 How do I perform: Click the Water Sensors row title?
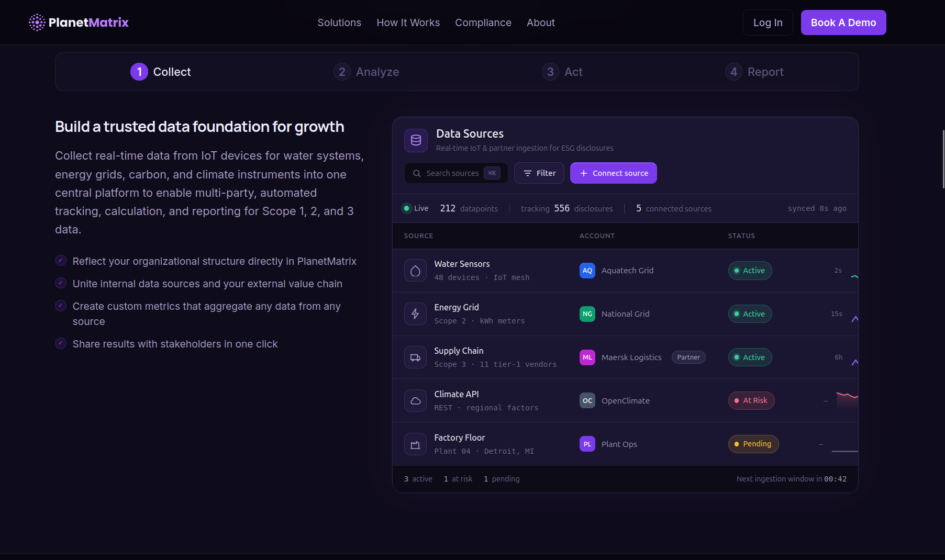(462, 264)
